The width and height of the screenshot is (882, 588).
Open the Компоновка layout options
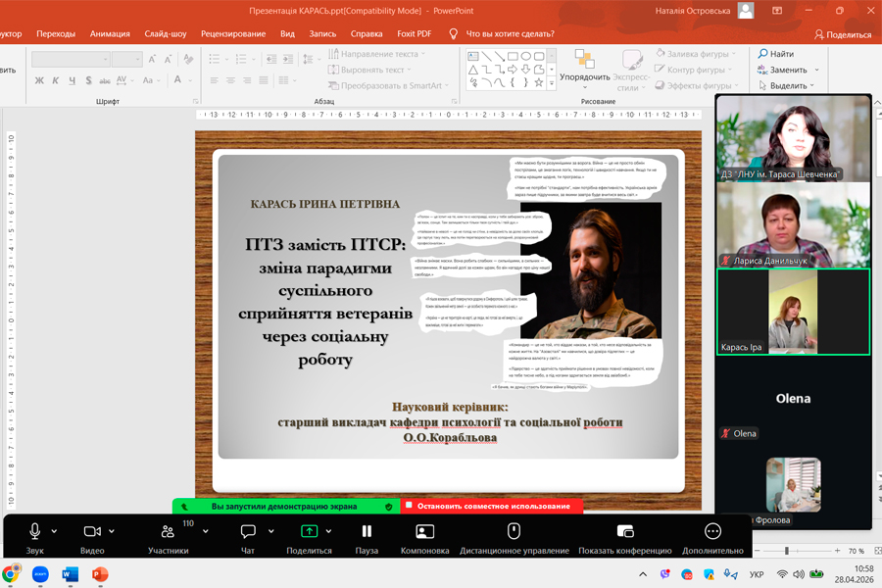424,532
